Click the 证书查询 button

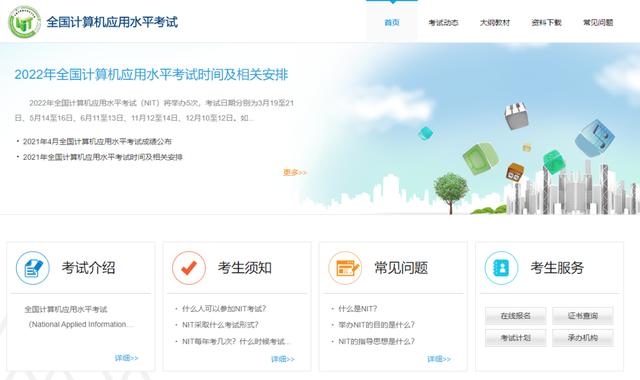(582, 316)
